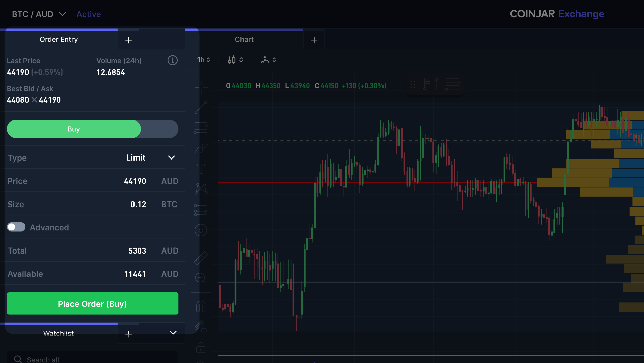This screenshot has width=644, height=363.
Task: Select the crosshair cursor tool
Action: 201,87
